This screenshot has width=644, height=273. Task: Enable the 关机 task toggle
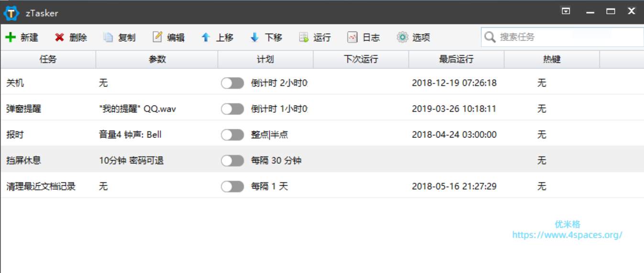pyautogui.click(x=233, y=83)
